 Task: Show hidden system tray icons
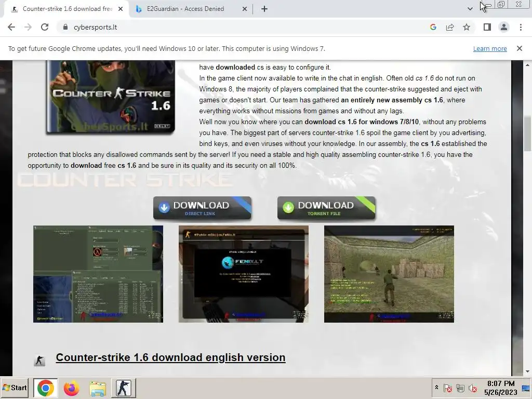coord(436,387)
